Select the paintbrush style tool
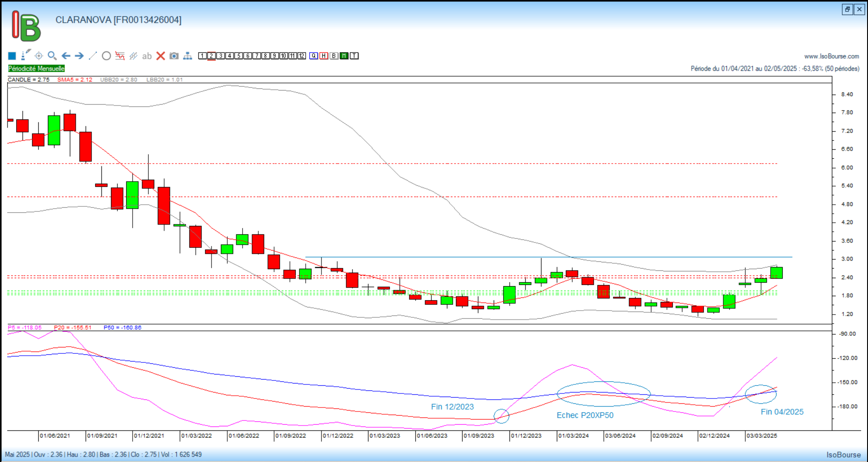This screenshot has height=462, width=868. pos(26,55)
